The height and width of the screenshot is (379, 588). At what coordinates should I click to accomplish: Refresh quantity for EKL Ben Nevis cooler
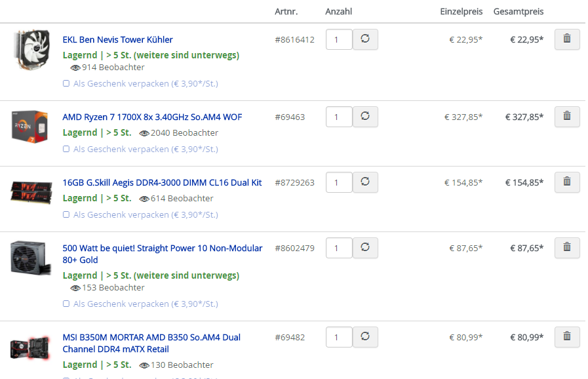(365, 39)
